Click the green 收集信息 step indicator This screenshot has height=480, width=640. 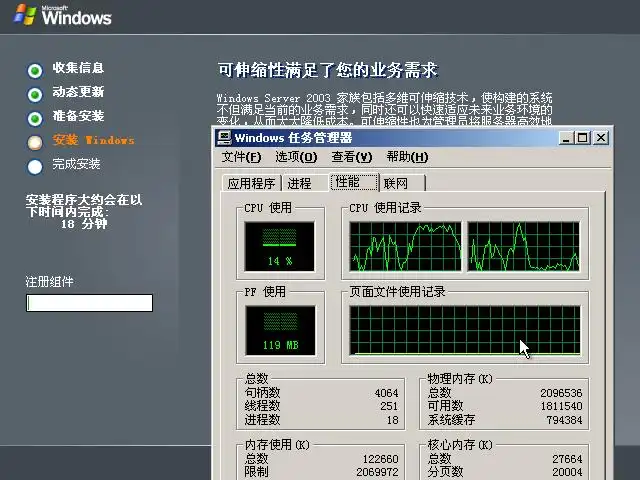(x=35, y=71)
